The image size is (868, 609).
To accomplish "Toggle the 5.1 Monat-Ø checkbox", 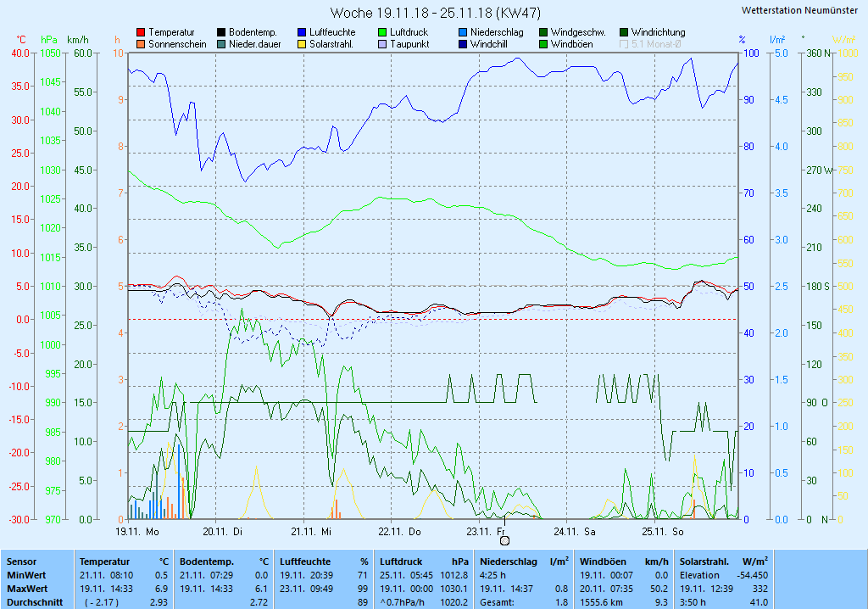I will [624, 44].
